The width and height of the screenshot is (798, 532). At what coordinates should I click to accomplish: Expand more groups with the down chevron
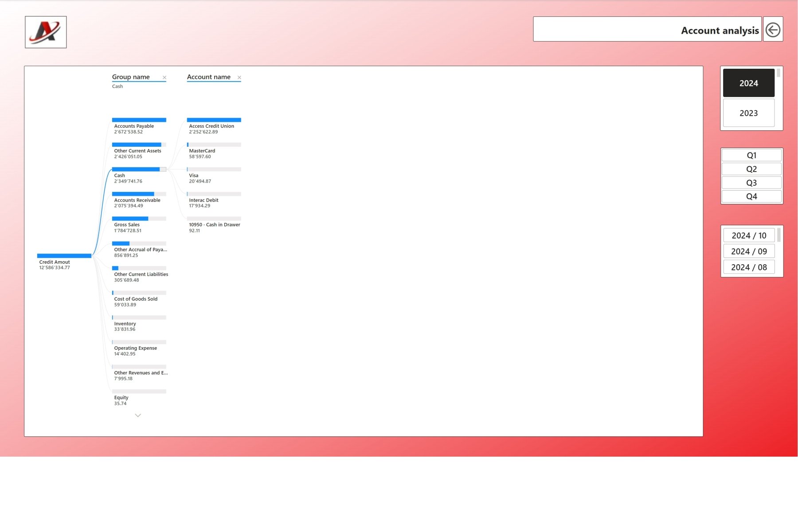coord(138,415)
